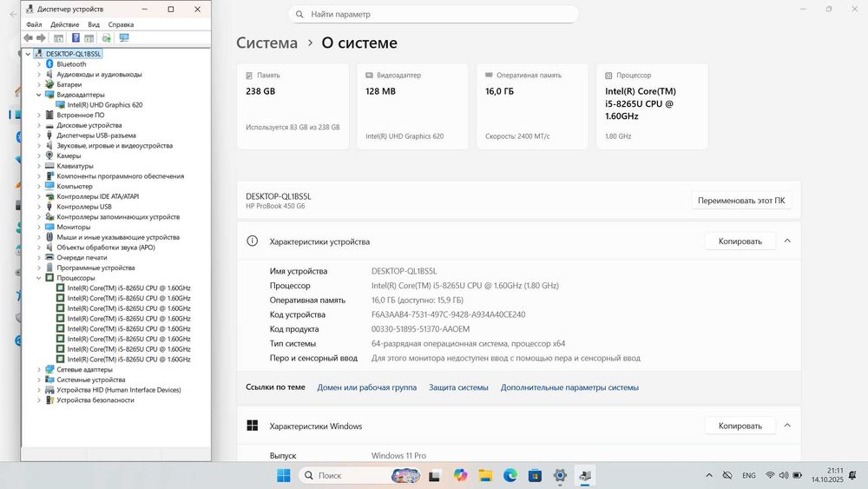Viewport: 868px width, 489px height.
Task: Click the scan for hardware changes monitor icon
Action: 124,37
